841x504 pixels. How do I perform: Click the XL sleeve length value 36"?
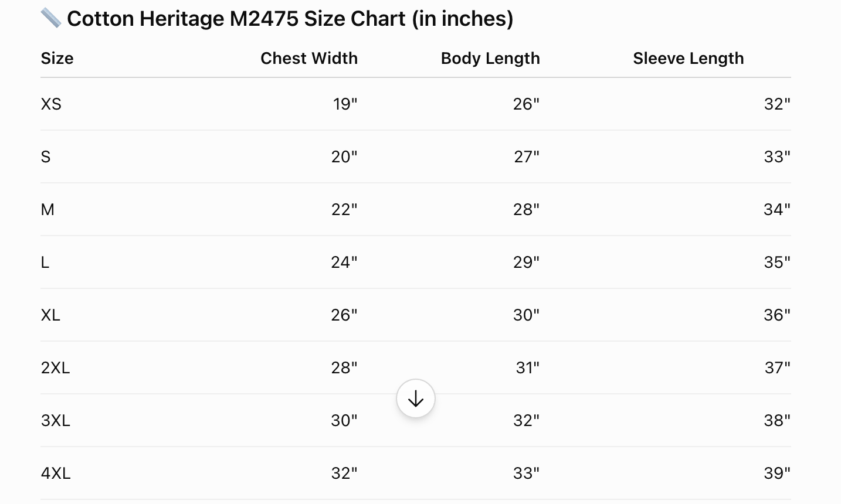(777, 315)
